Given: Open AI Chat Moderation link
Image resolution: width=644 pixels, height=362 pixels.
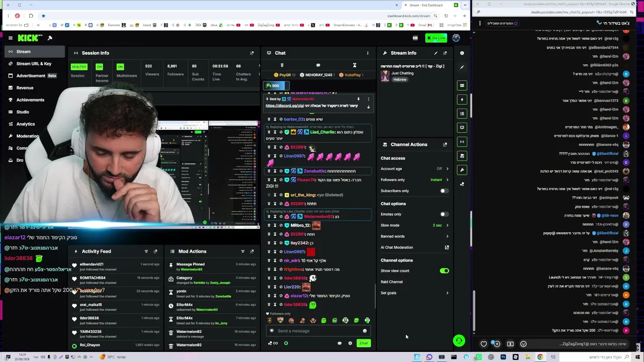Looking at the screenshot, I should (415, 247).
